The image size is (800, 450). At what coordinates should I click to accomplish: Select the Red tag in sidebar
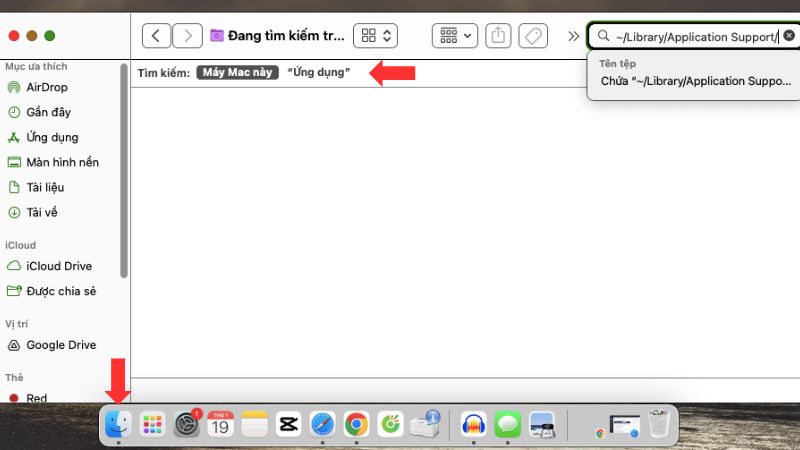point(36,397)
